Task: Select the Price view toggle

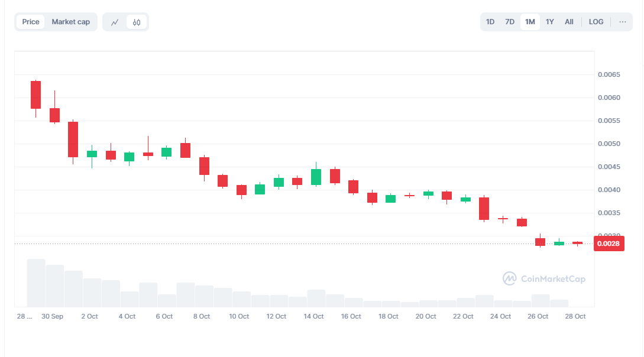Action: 30,21
